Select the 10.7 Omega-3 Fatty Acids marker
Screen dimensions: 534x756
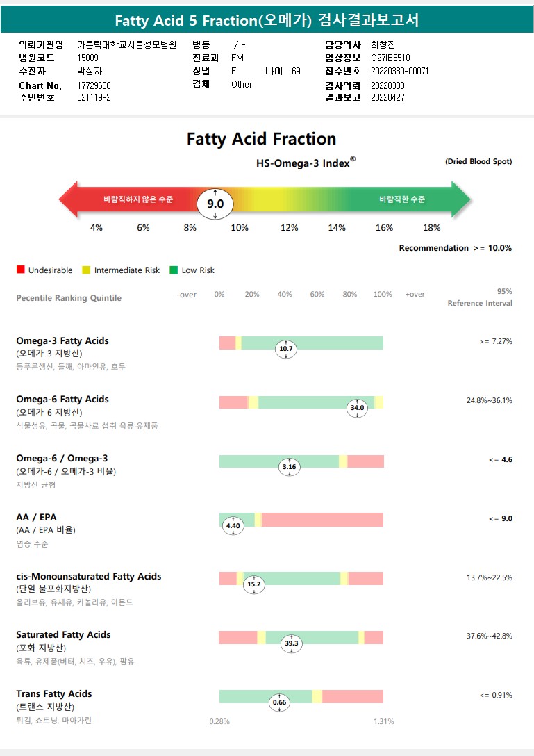(x=285, y=349)
